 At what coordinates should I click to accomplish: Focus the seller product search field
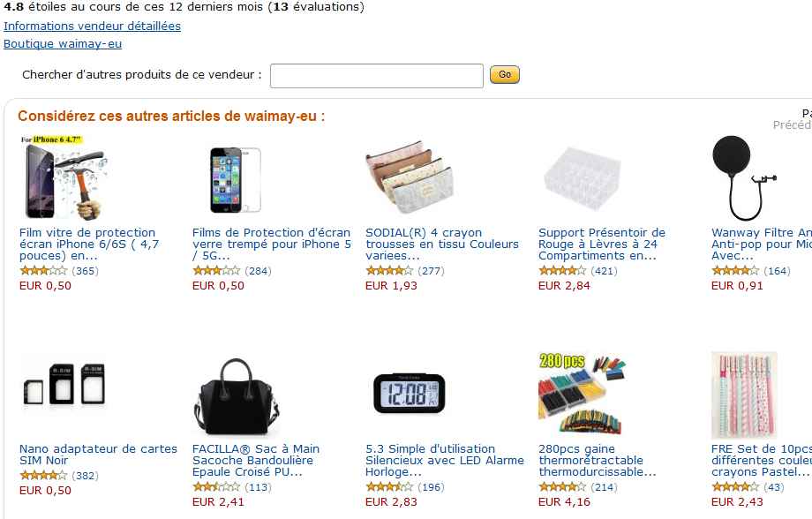click(x=377, y=76)
